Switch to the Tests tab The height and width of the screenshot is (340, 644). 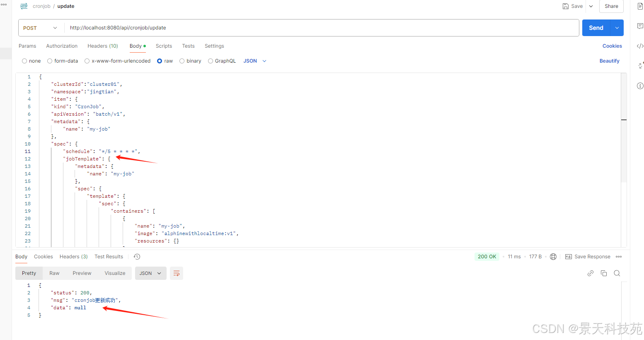(x=188, y=46)
